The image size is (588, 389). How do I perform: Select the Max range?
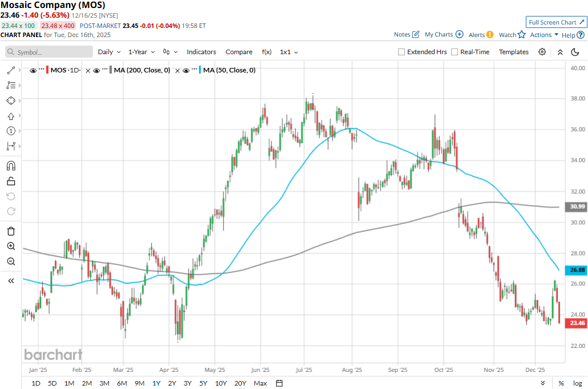260,383
